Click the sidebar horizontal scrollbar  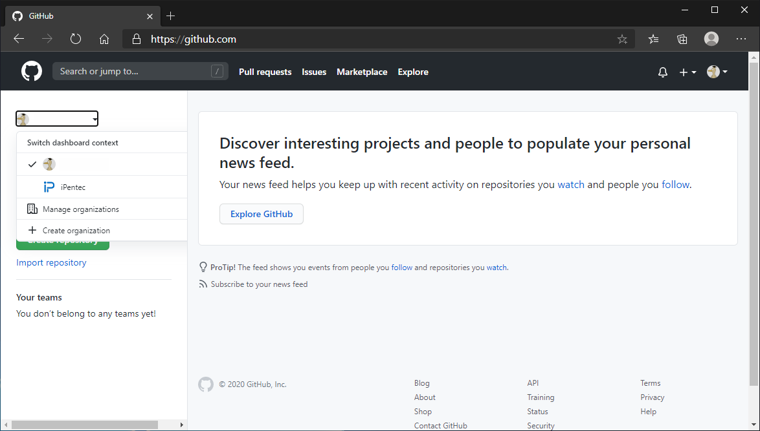point(85,425)
